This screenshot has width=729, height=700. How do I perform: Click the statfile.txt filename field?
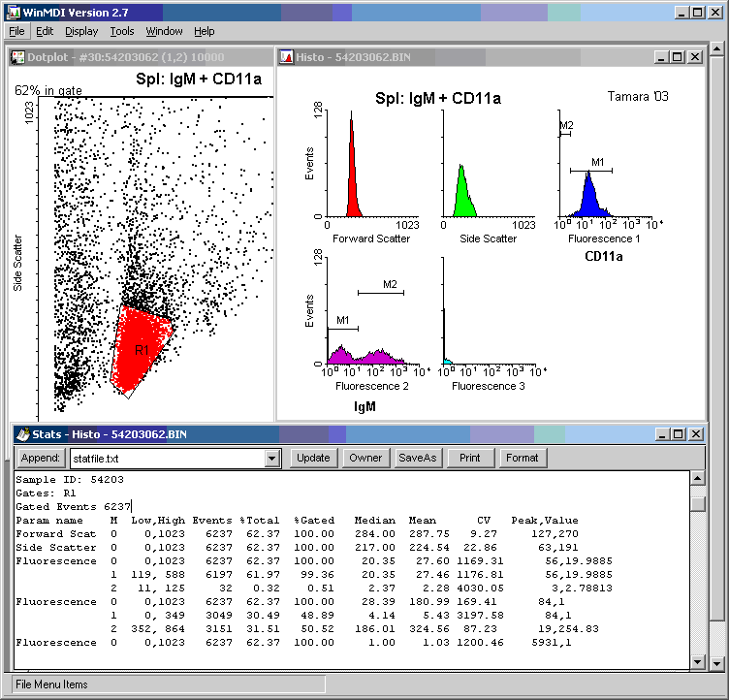point(165,458)
